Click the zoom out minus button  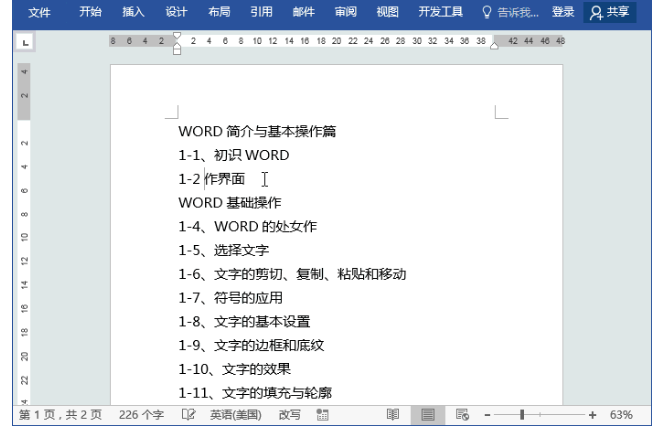(x=487, y=415)
